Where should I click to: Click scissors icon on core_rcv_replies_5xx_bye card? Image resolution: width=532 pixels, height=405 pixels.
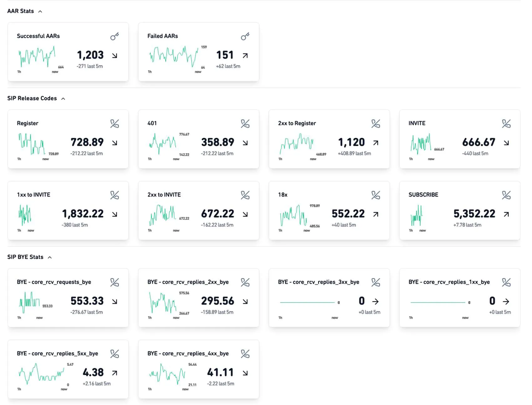pos(115,354)
